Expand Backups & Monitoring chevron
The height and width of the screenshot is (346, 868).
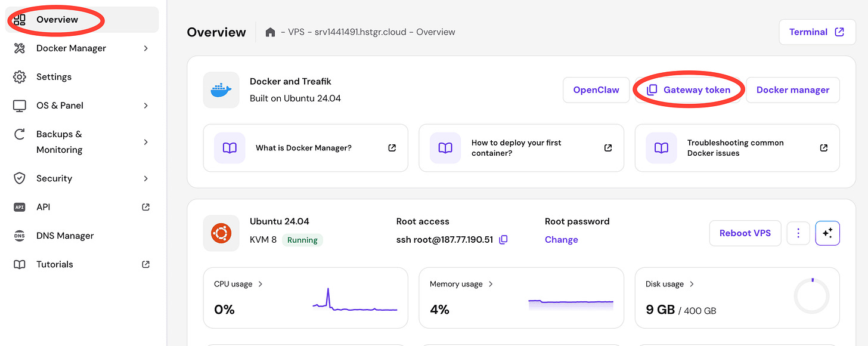coord(146,142)
